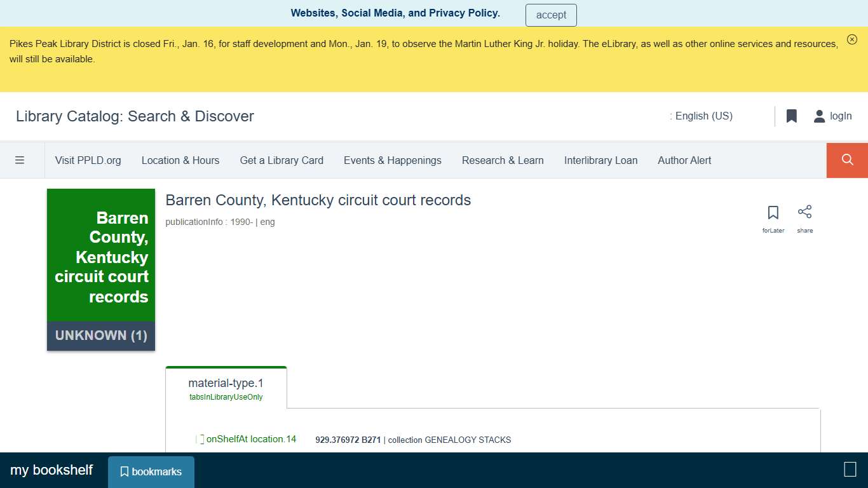Follow the Interlibrary Loan link
This screenshot has height=488, width=868.
600,160
